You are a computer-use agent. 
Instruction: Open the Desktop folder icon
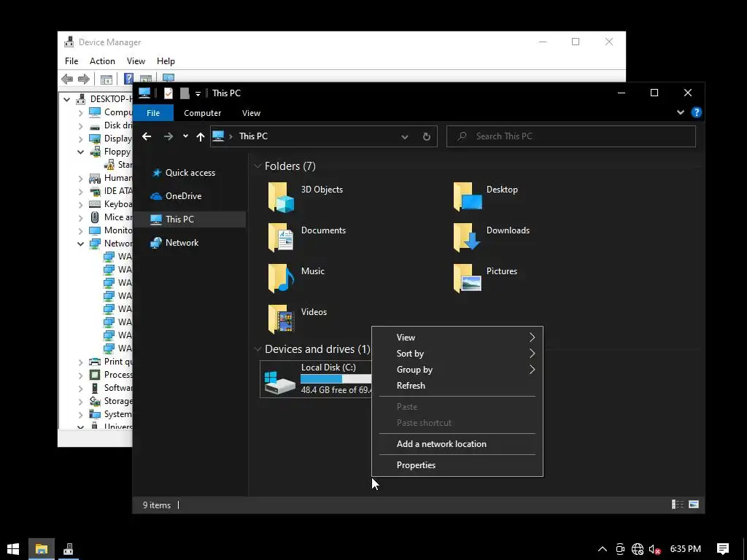point(468,197)
